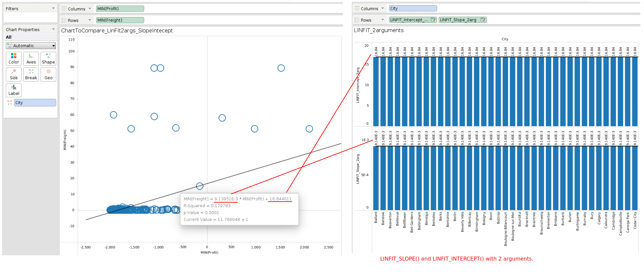Click the LINFIT_Intercept_2arg axis title
The height and width of the screenshot is (272, 644).
pos(358,85)
